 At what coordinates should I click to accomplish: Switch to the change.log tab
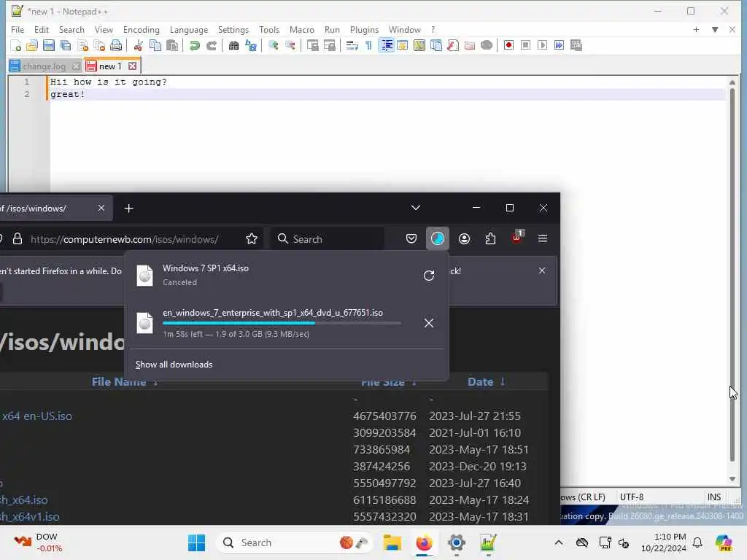(x=44, y=66)
